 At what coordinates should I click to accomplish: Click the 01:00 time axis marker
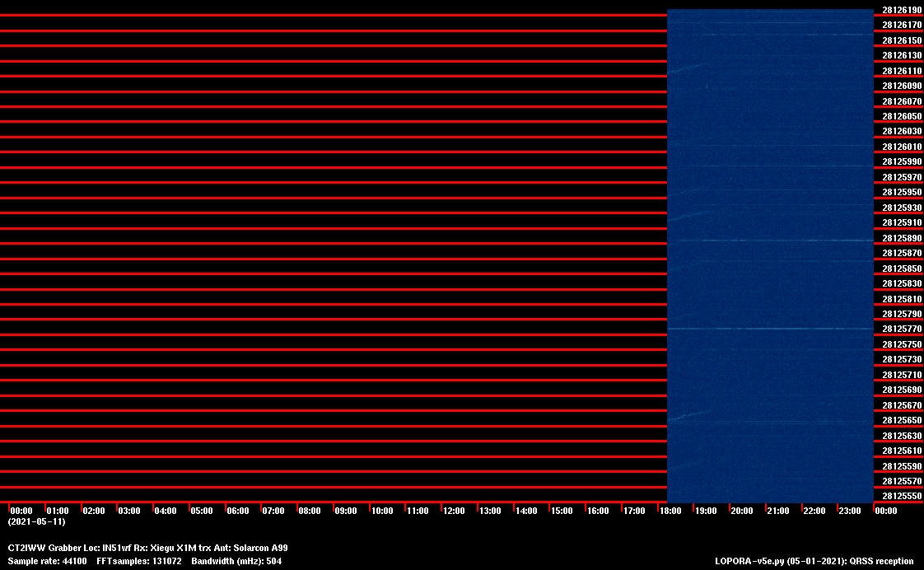click(58, 511)
